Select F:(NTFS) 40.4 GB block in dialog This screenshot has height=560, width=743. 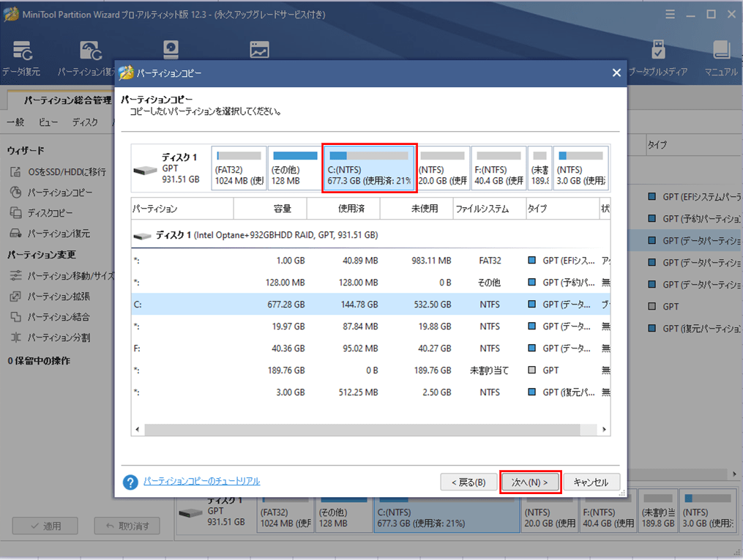click(499, 168)
